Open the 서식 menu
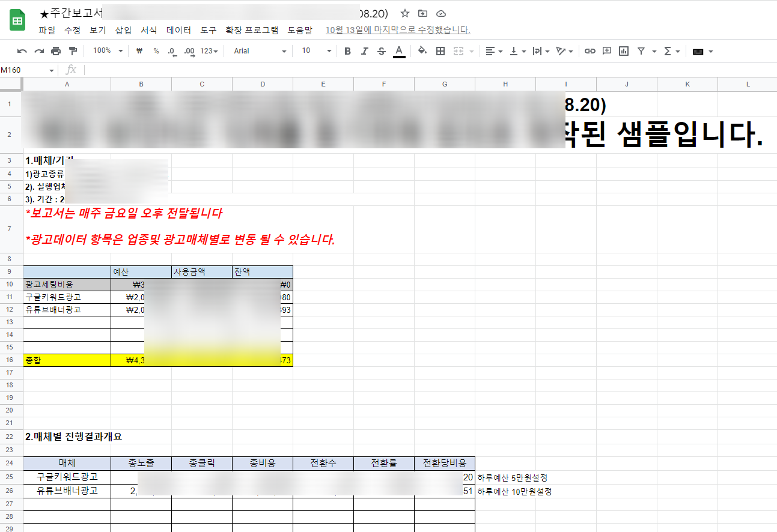The image size is (777, 532). point(149,30)
